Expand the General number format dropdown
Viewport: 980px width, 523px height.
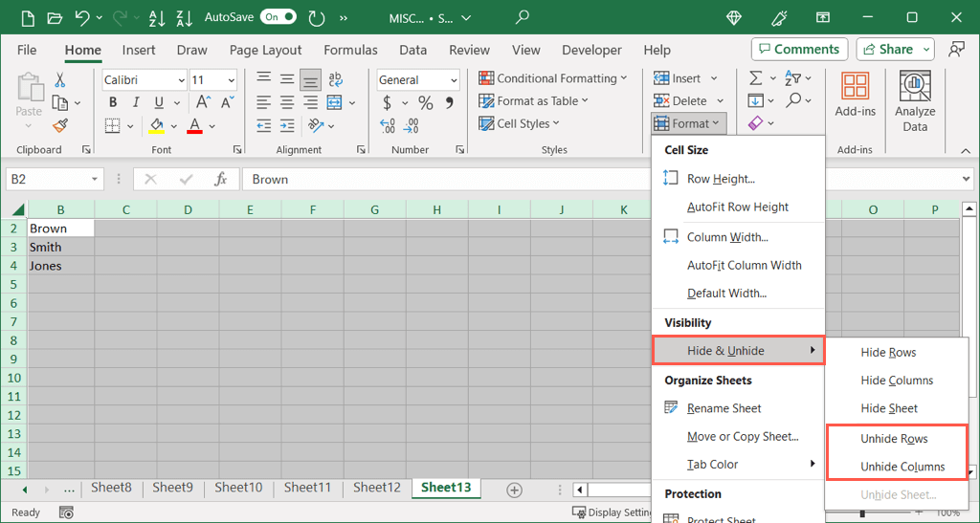click(x=456, y=80)
